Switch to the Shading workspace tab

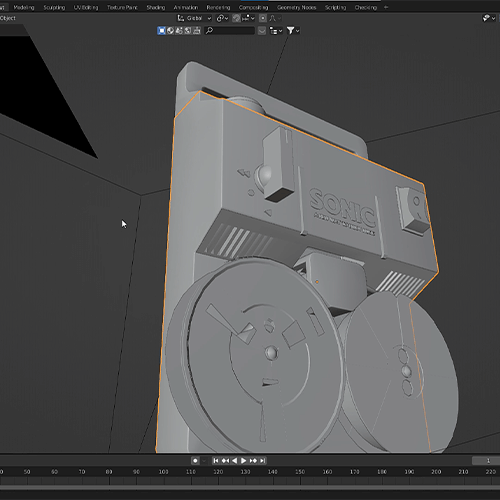pos(156,7)
